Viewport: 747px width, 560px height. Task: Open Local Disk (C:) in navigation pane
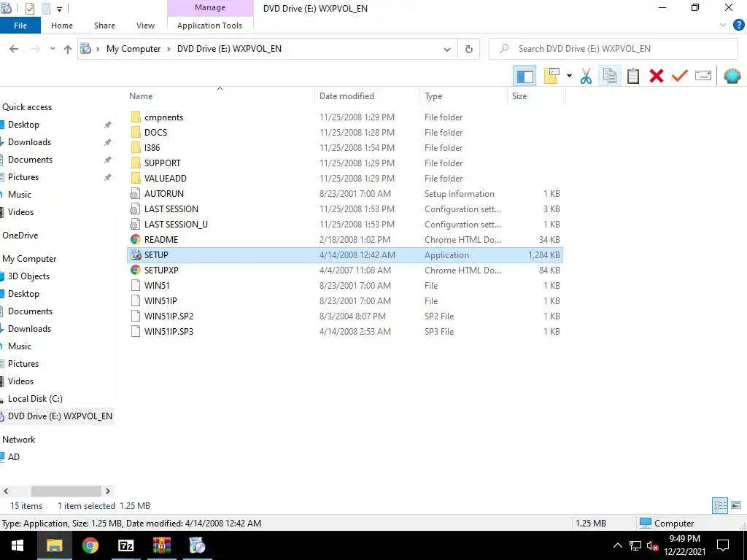(35, 399)
